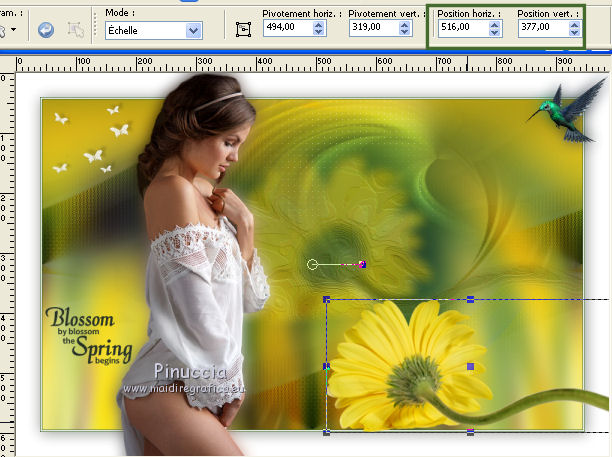
Task: Click the top-middle selection handle of the flower layer
Action: click(471, 299)
